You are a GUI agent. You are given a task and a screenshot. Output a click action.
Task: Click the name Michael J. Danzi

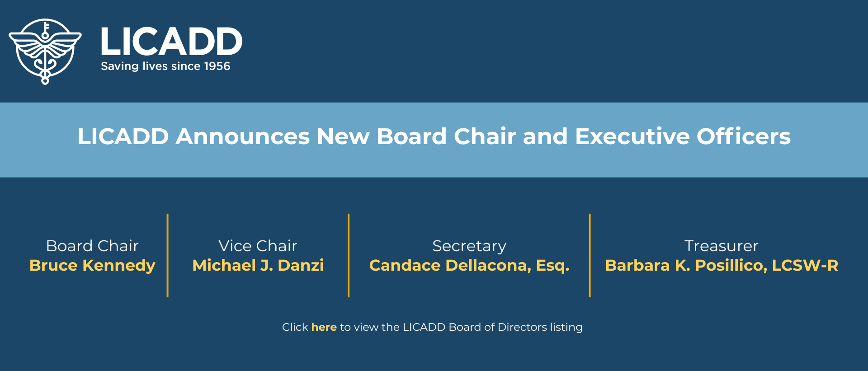point(258,265)
